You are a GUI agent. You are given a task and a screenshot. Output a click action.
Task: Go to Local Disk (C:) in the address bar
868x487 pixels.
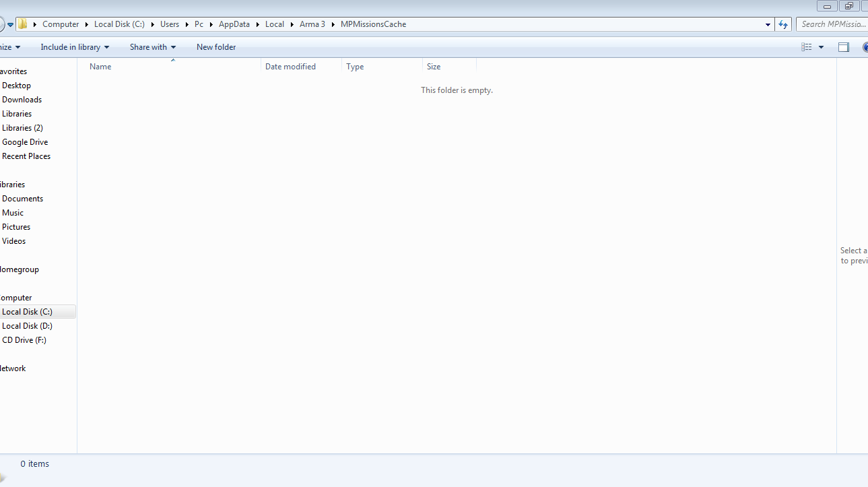119,24
